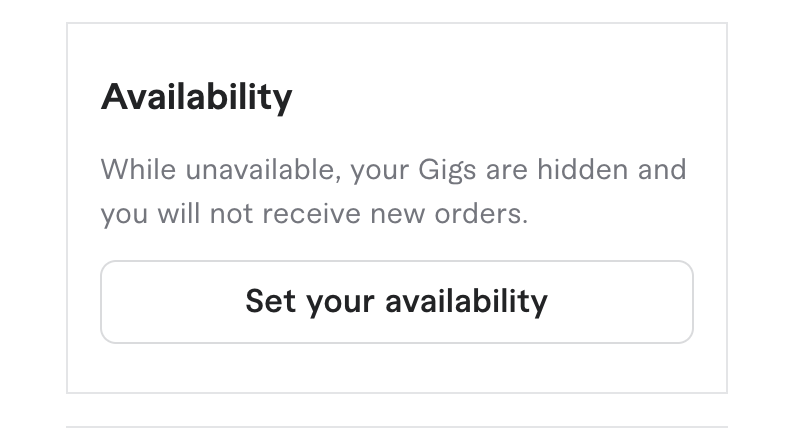Click the word "and" ending the first line

[x=662, y=169]
